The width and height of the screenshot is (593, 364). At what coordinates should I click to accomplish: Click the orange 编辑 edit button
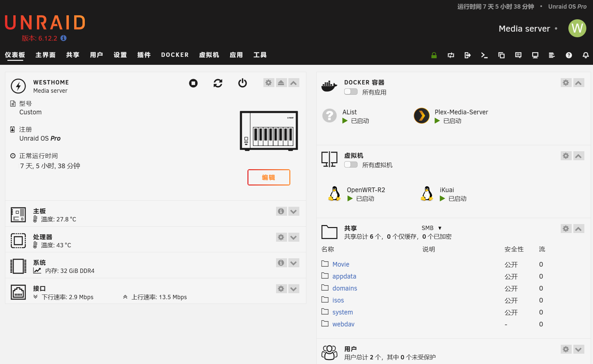pyautogui.click(x=268, y=177)
